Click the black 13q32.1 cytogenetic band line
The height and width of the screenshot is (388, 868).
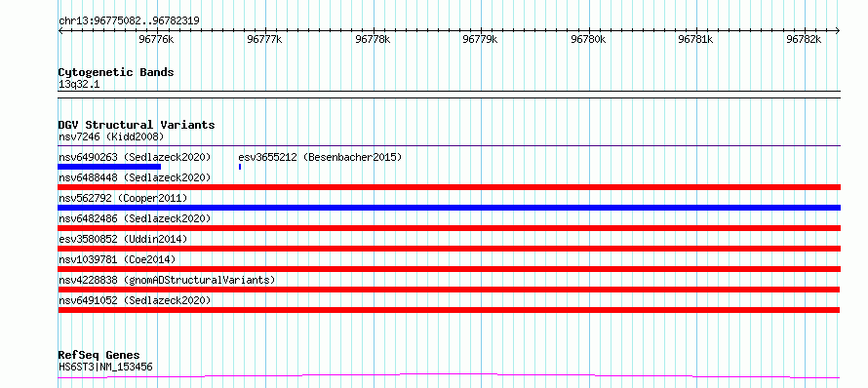coord(449,95)
